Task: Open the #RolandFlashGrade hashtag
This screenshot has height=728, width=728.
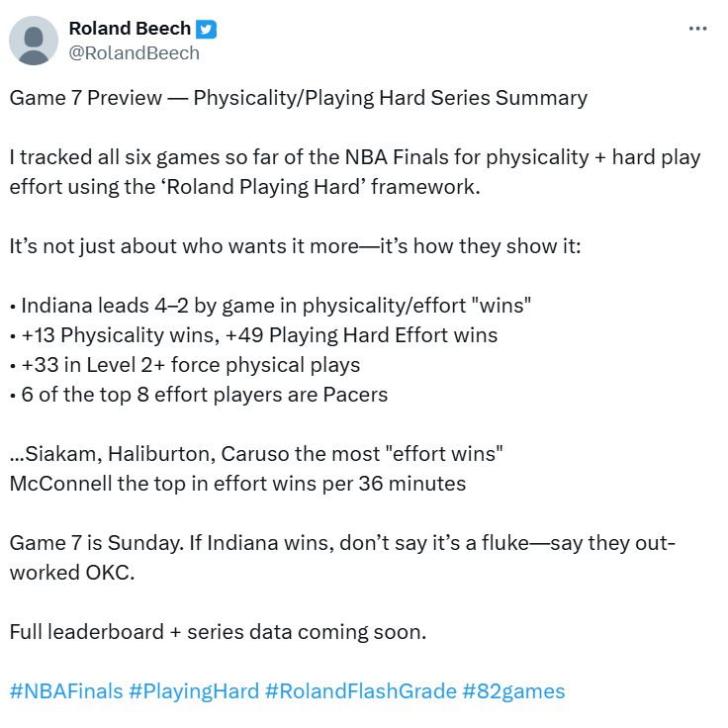Action: (x=361, y=690)
